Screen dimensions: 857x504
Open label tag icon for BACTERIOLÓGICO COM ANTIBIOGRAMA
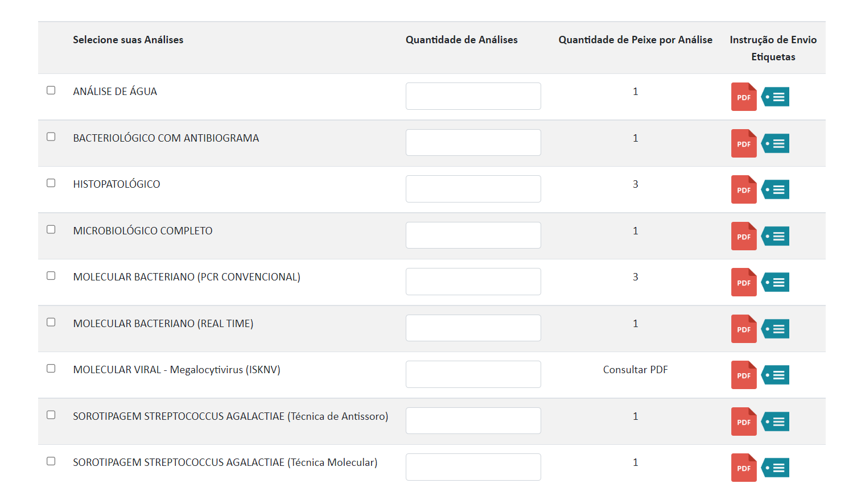pos(775,143)
